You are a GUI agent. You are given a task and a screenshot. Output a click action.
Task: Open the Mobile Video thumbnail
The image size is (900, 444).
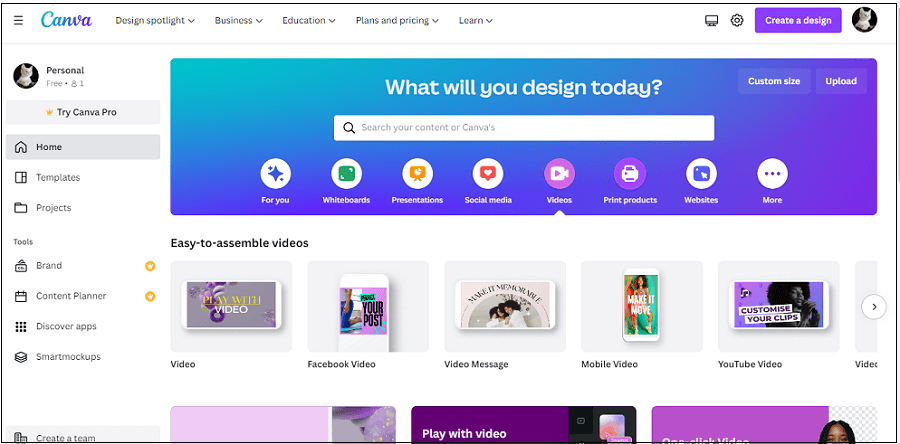coord(642,306)
